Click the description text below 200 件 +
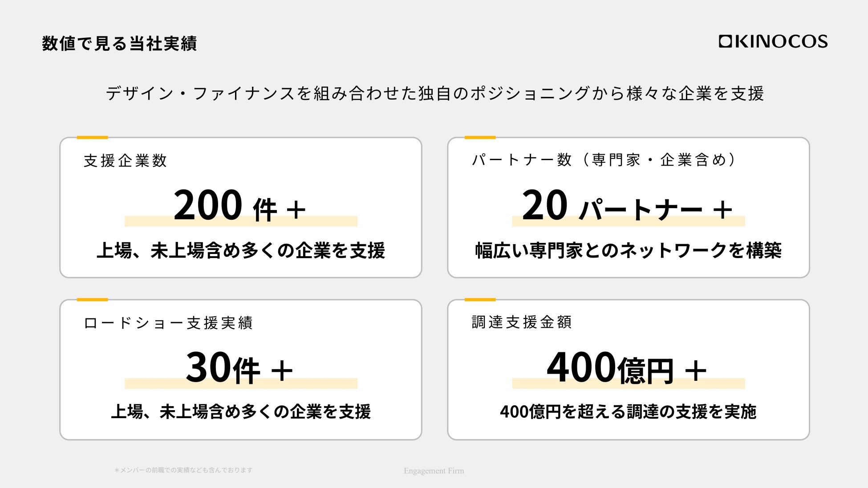The height and width of the screenshot is (488, 868). (240, 250)
